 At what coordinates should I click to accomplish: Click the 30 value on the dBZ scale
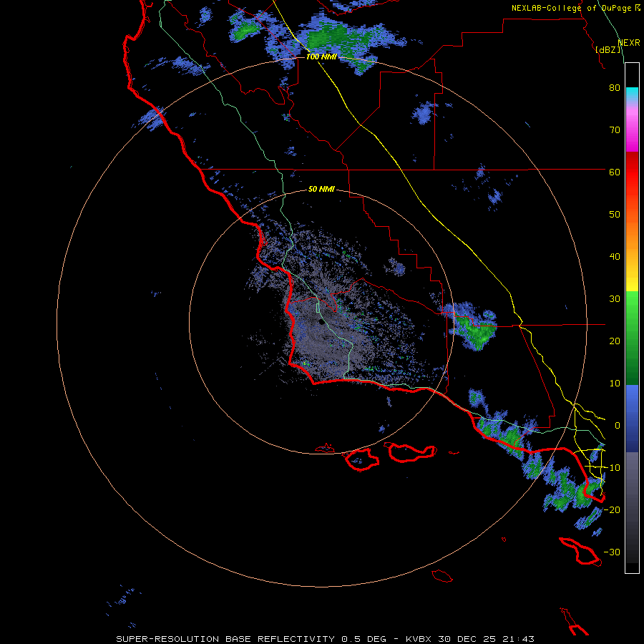coord(615,299)
